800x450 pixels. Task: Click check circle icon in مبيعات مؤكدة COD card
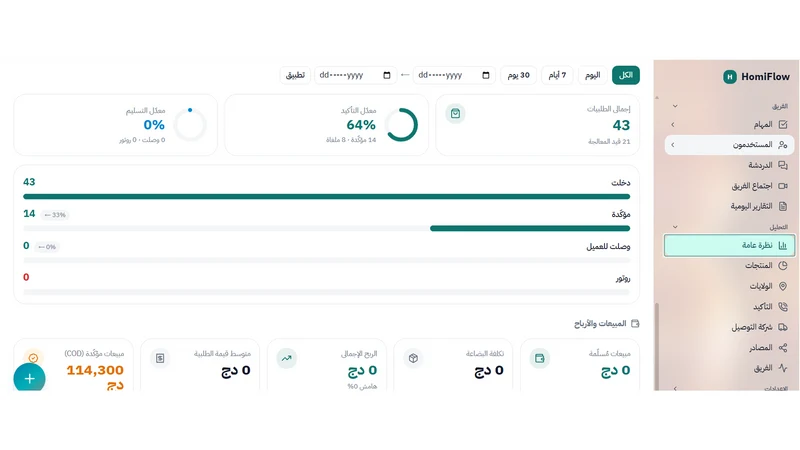coord(33,358)
